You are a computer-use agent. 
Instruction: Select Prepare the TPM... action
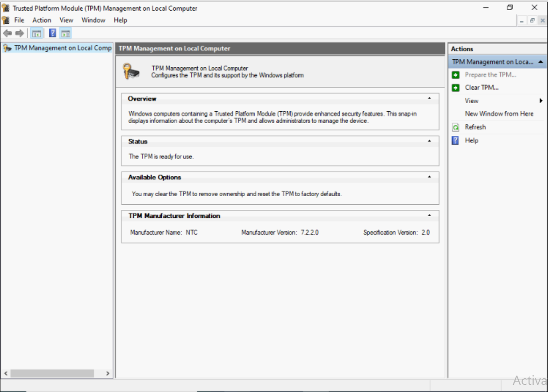point(490,75)
